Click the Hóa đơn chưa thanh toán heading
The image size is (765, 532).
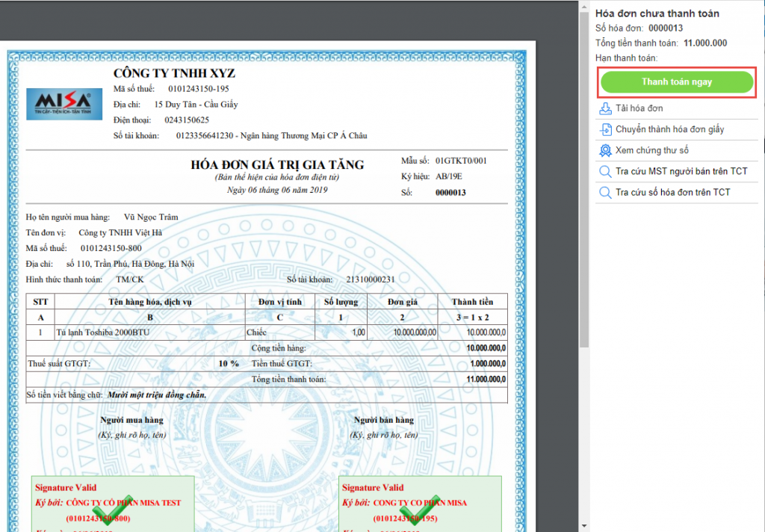[x=657, y=13]
